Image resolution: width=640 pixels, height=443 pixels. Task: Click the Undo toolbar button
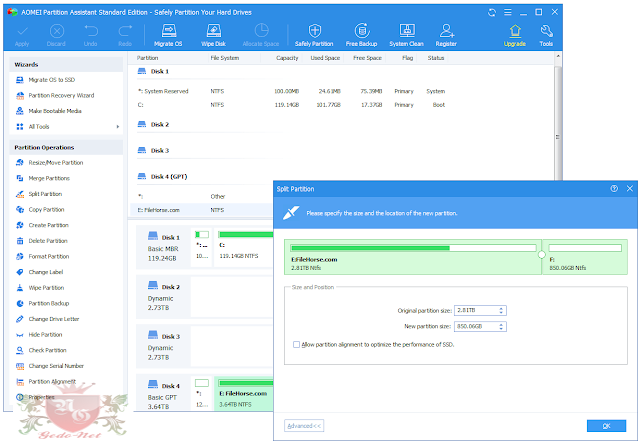[91, 35]
